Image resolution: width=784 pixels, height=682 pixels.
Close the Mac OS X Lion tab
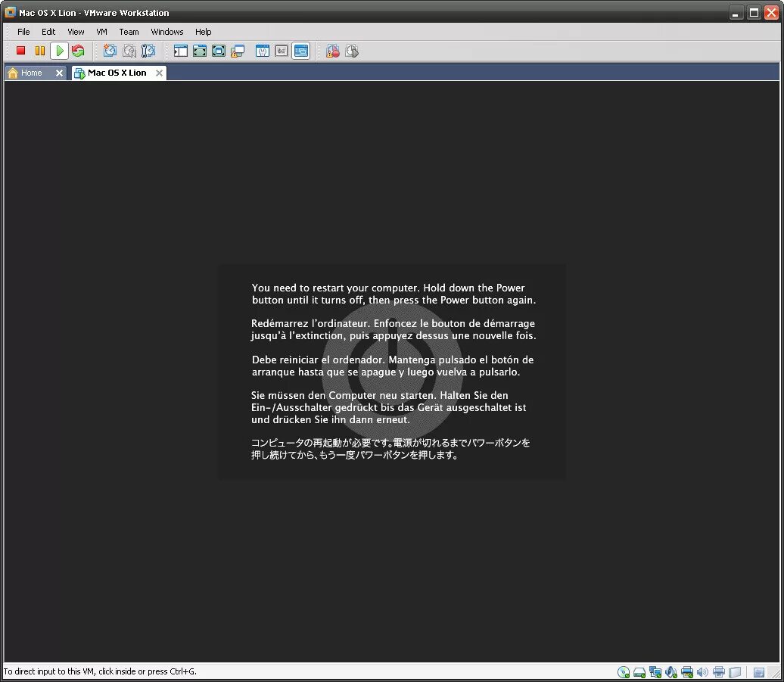[x=159, y=73]
